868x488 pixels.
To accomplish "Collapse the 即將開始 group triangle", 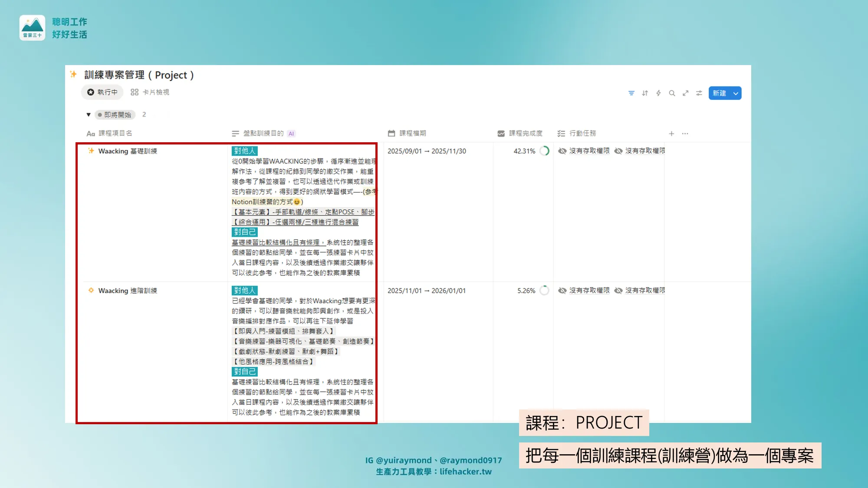I will 89,115.
